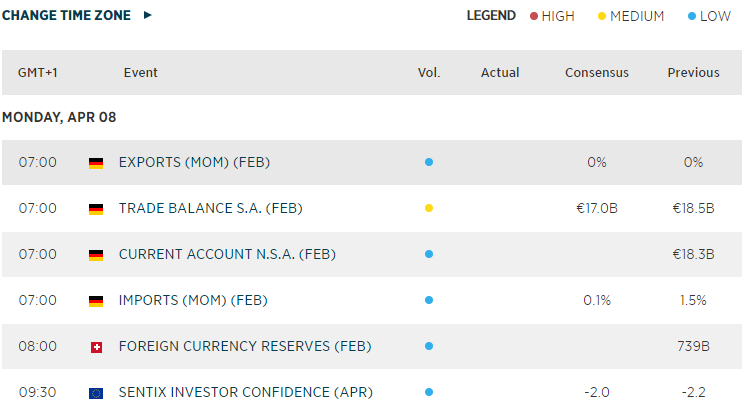The height and width of the screenshot is (413, 744).
Task: Click the German flag beside Exports (MoM)
Action: click(96, 163)
